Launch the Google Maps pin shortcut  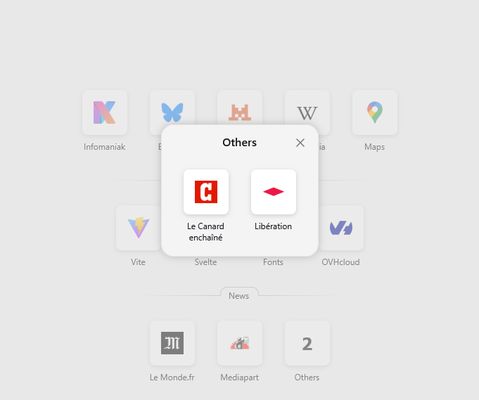click(375, 113)
